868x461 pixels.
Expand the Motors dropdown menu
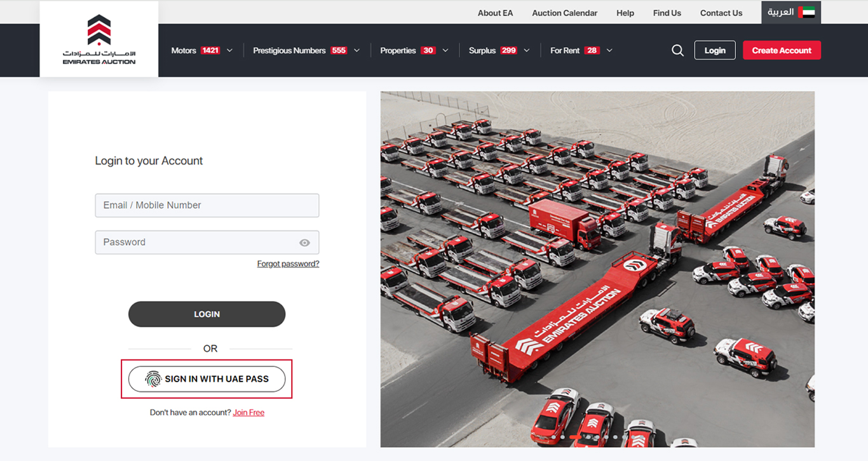[x=229, y=50]
